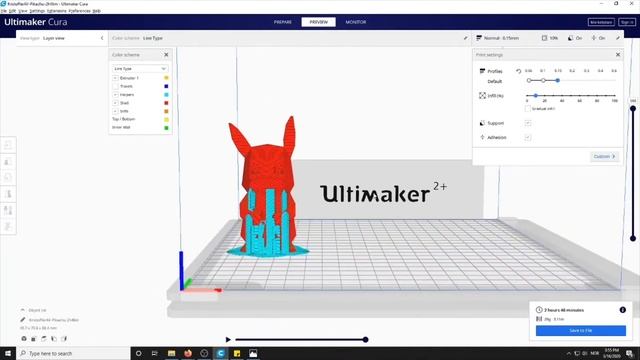Toggle the Shell checkbox
Image resolution: width=640 pixels, height=360 pixels.
click(115, 103)
